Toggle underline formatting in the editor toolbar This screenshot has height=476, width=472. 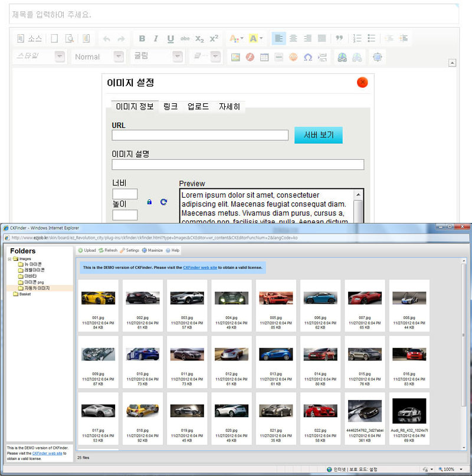pyautogui.click(x=170, y=39)
